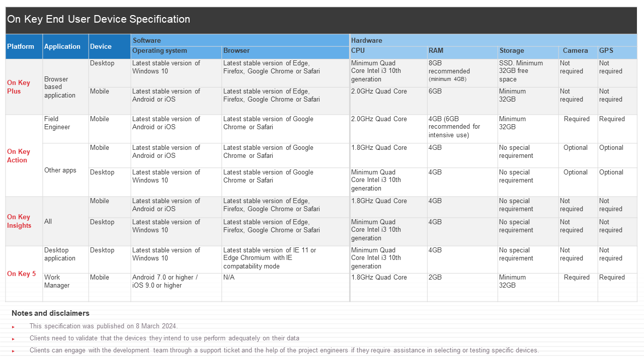The image size is (644, 362).
Task: Click the "6GB" RAM cell
Action: pyautogui.click(x=462, y=101)
